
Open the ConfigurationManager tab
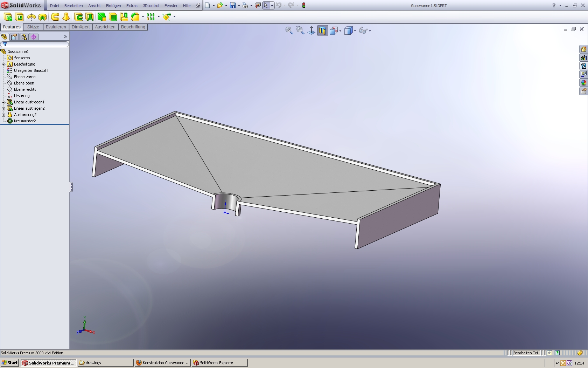[24, 37]
